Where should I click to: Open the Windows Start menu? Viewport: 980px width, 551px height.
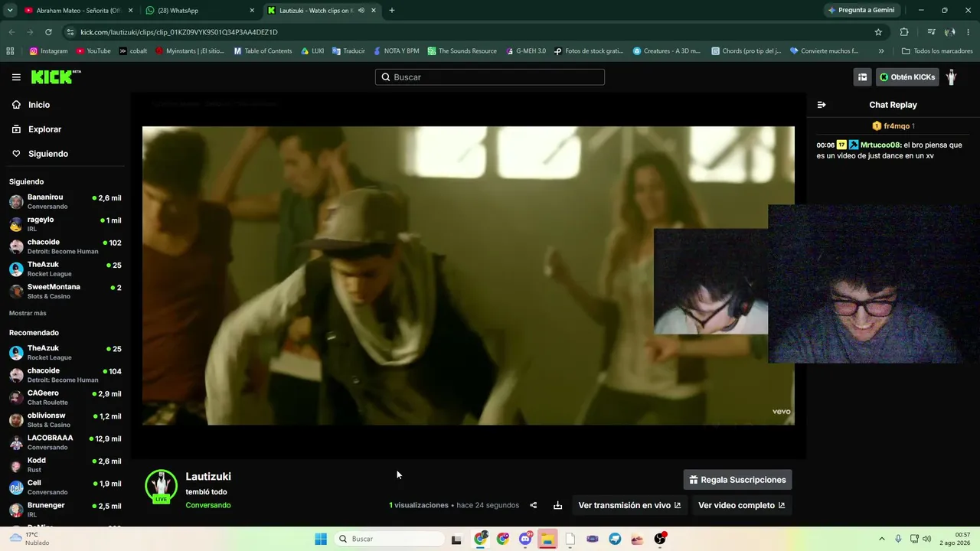point(321,539)
